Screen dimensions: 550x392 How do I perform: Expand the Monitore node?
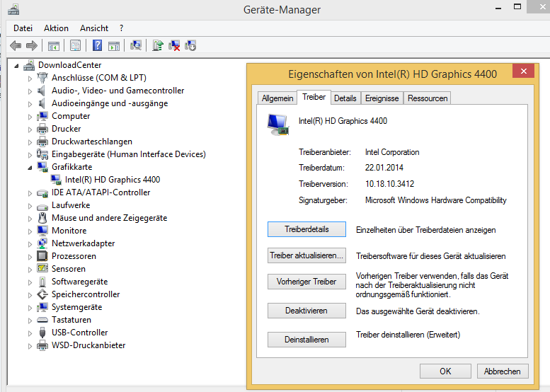click(x=30, y=231)
